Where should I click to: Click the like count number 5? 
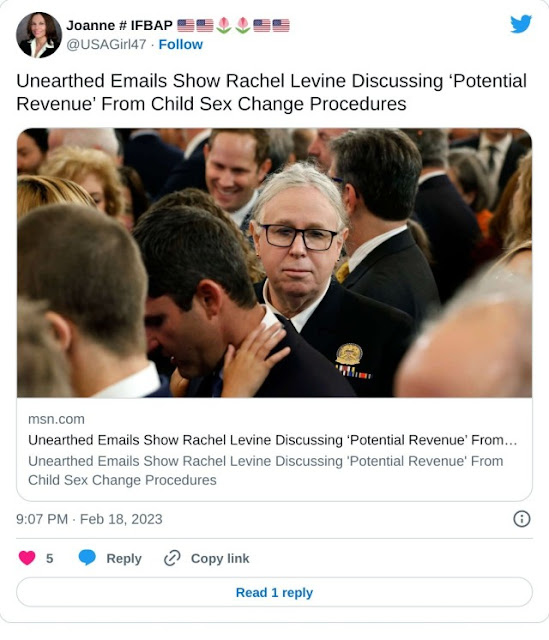[x=49, y=558]
